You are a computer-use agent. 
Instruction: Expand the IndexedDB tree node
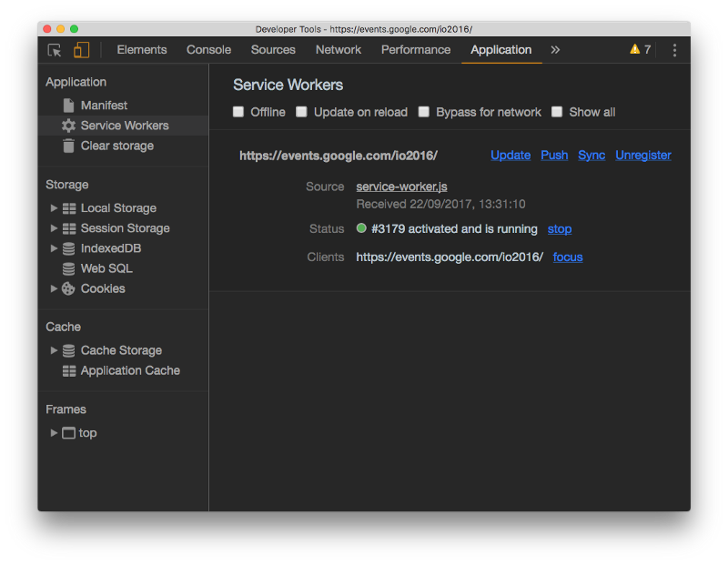(x=55, y=248)
